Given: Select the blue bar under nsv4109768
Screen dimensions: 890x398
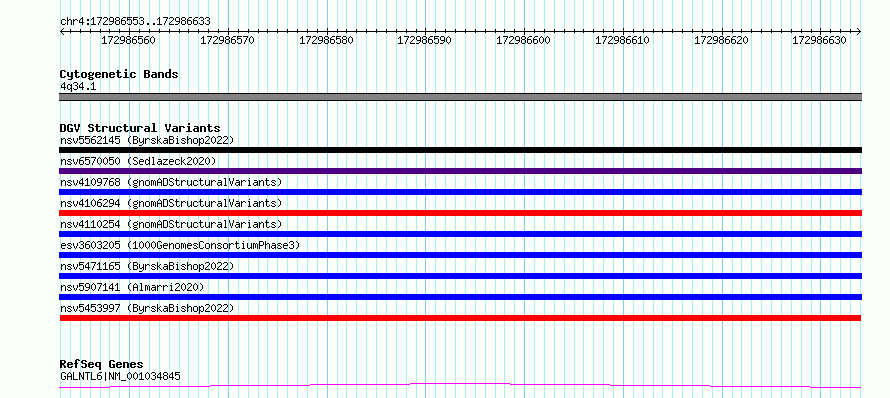Looking at the screenshot, I should tap(460, 192).
